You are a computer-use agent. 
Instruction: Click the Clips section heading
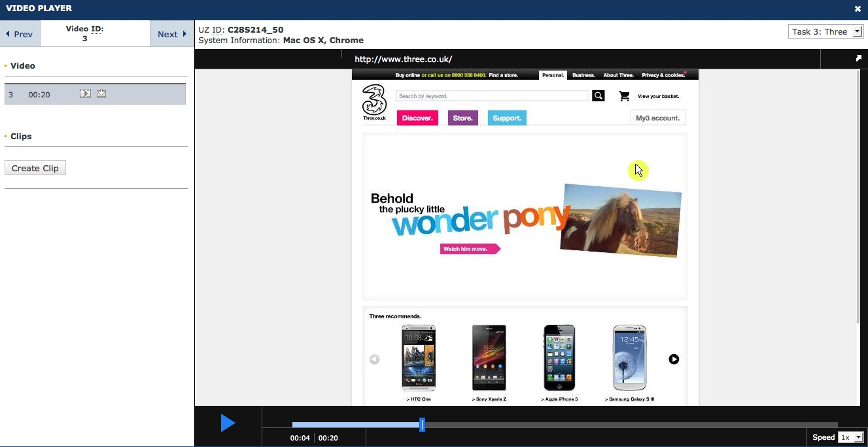[x=21, y=136]
